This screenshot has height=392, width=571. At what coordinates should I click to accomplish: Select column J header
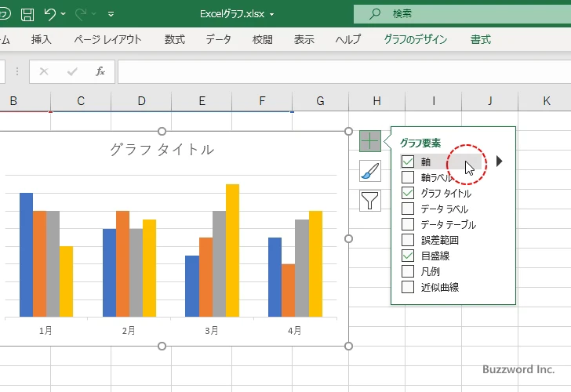pos(489,101)
